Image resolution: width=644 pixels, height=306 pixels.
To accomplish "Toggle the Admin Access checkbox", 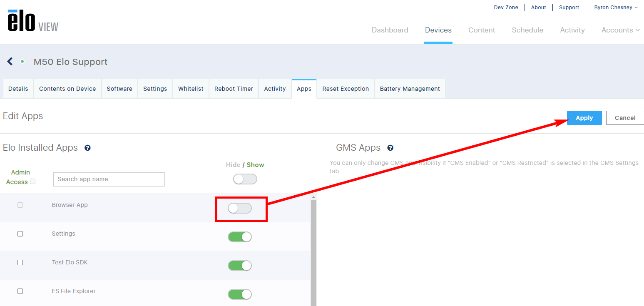I will [x=32, y=182].
